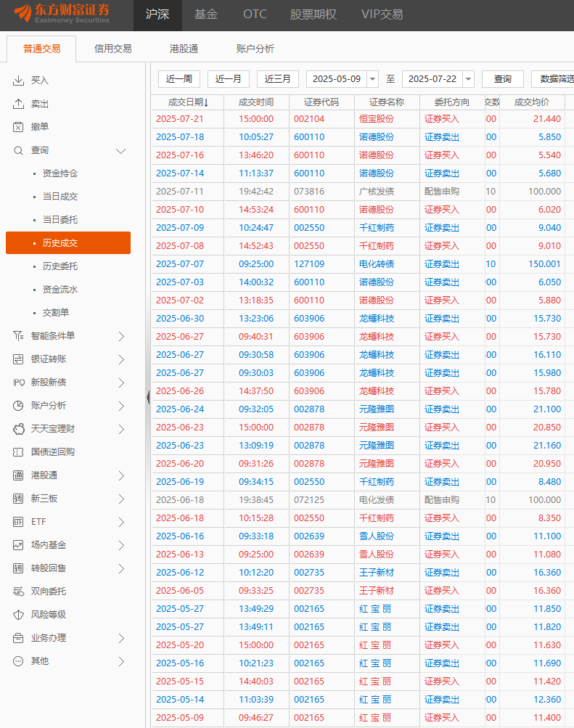574x728 pixels.
Task: Click the 卖出 sell icon
Action: (18, 104)
